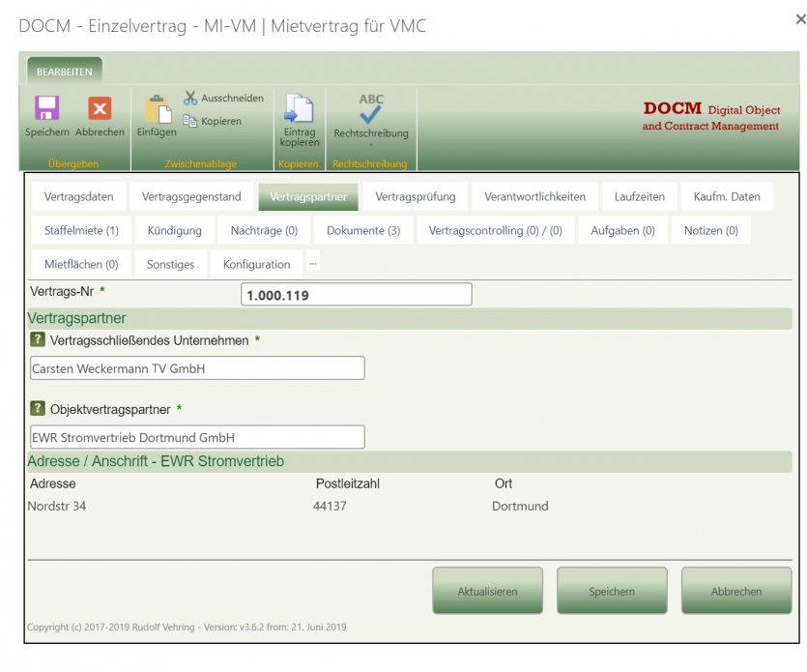
Task: Open the Vertragsgegenstand tab
Action: point(191,196)
